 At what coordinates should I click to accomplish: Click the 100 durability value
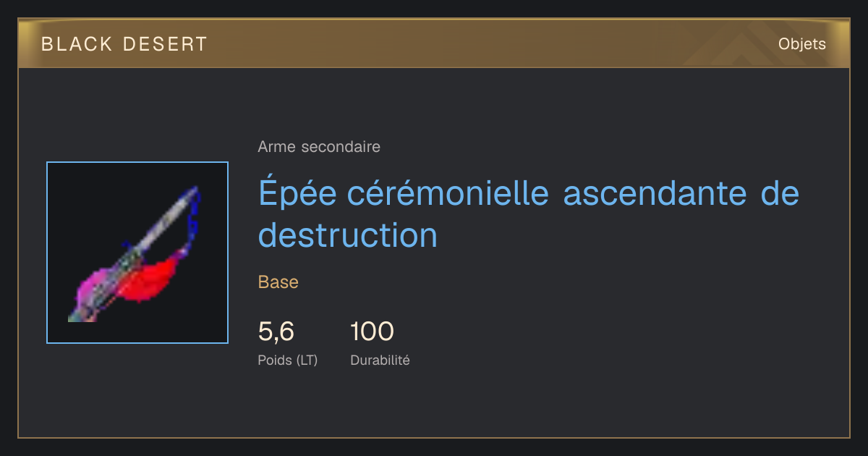(372, 332)
